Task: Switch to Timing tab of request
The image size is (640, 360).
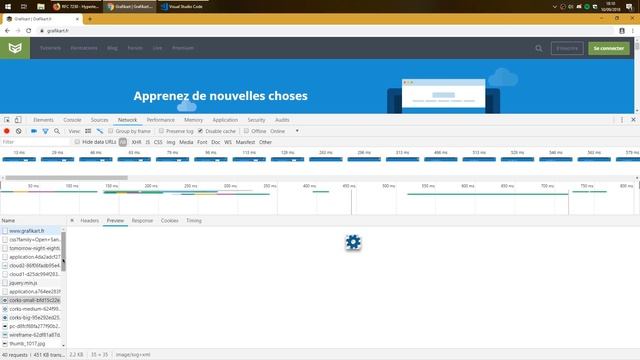Action: tap(194, 220)
